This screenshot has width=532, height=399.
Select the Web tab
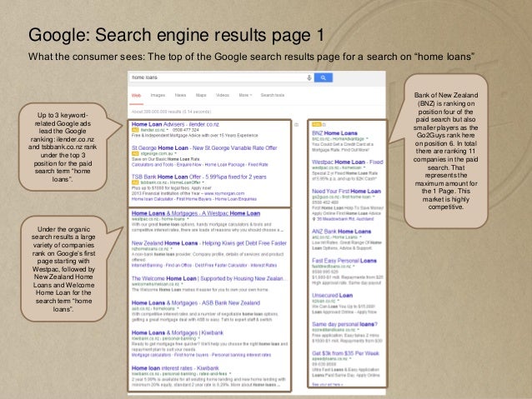(136, 95)
